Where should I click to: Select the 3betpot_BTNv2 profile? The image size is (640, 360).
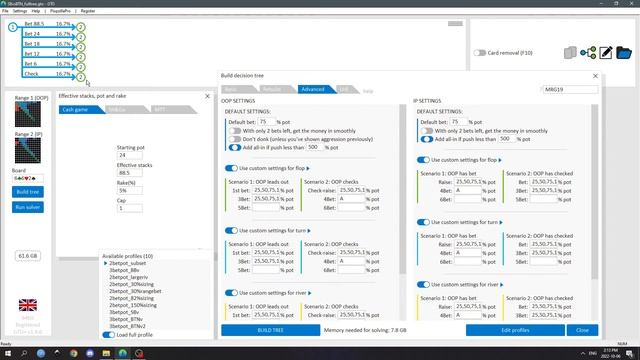[x=127, y=326]
